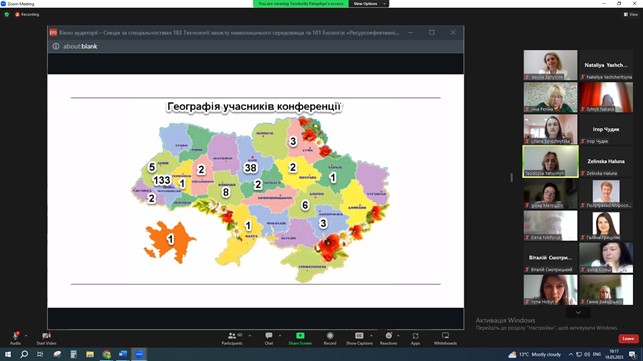Start sharing with the green Share Screen button
Viewport: 643px width, 361px height.
coord(300,338)
